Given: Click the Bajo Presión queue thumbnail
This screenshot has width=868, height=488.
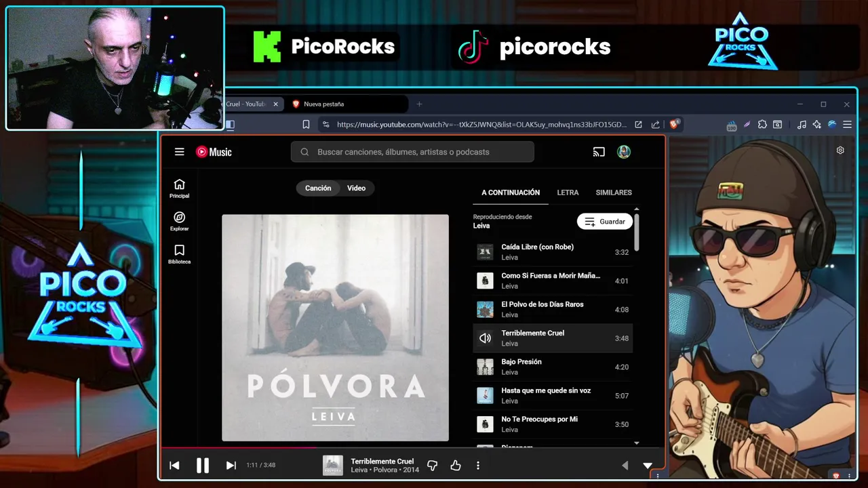Looking at the screenshot, I should click(485, 367).
